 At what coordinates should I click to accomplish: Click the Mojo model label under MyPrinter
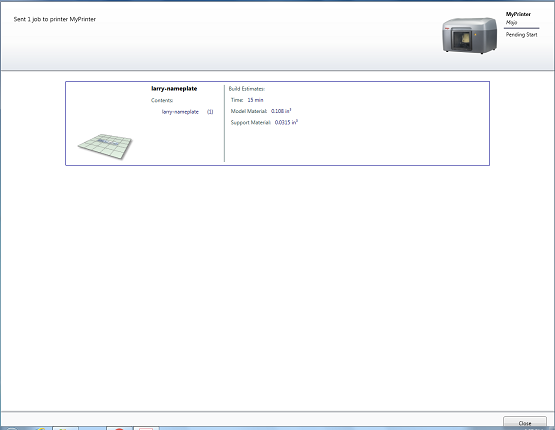click(x=511, y=23)
